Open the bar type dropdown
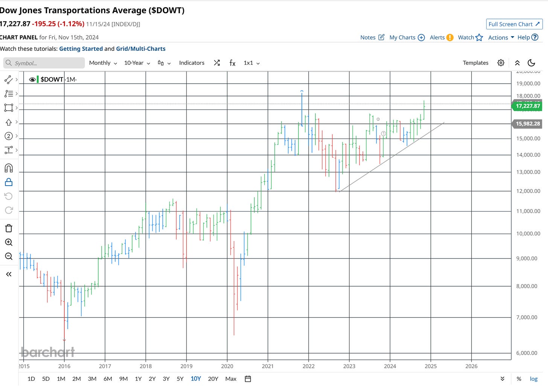548x392 pixels. pos(164,63)
